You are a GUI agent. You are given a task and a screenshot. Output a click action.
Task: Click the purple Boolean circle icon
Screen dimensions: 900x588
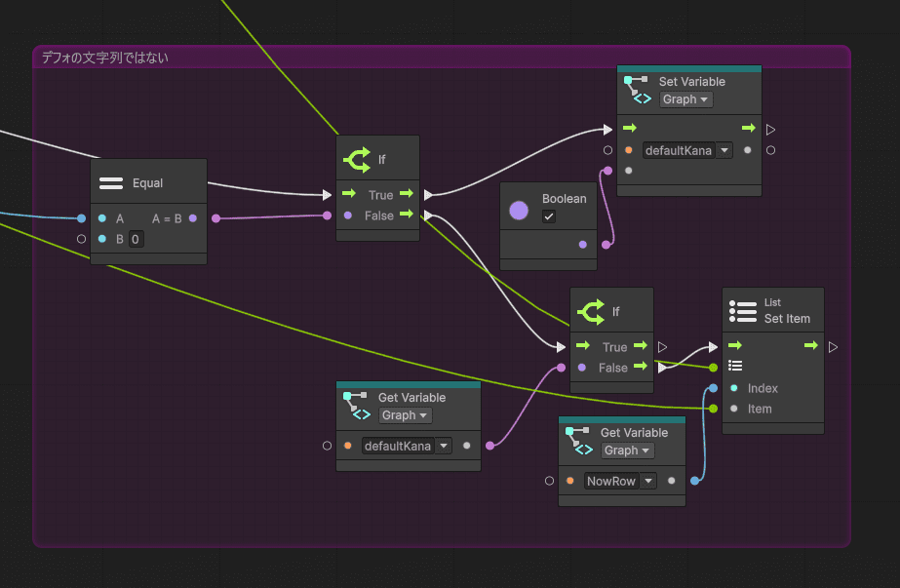tap(519, 211)
